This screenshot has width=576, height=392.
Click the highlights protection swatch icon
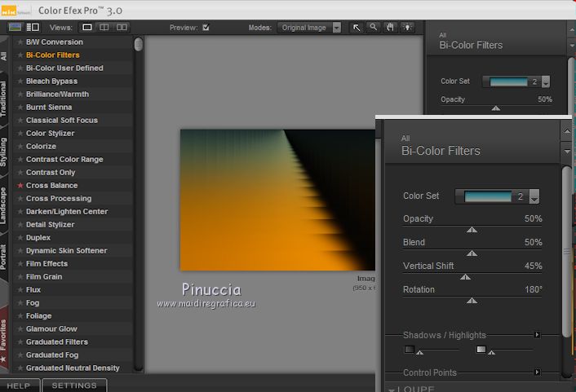coord(481,349)
